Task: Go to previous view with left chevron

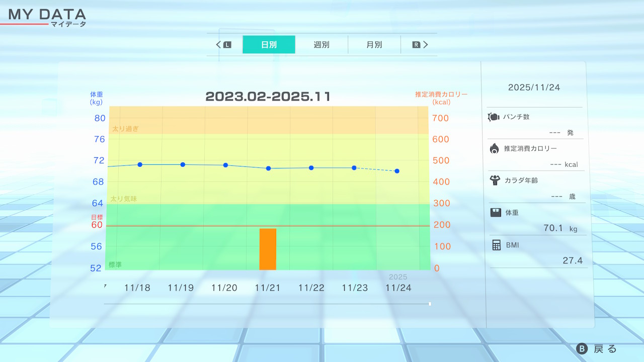Action: (218, 45)
